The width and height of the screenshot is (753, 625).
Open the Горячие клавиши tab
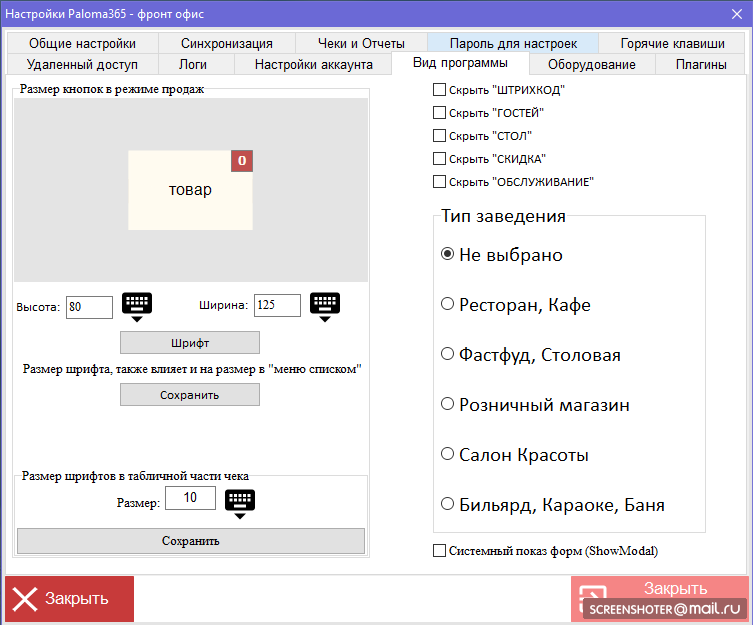(x=672, y=44)
